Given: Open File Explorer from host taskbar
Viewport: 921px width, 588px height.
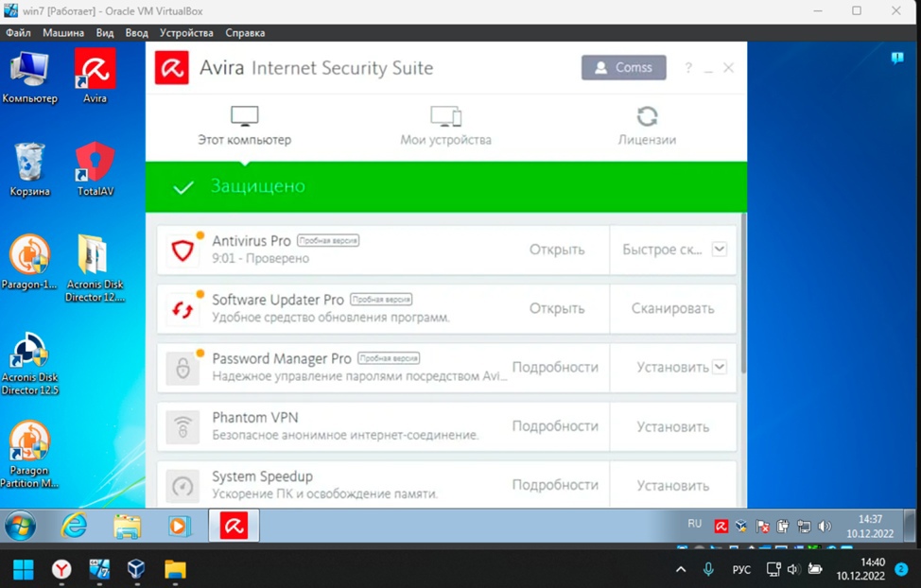Looking at the screenshot, I should pos(175,568).
